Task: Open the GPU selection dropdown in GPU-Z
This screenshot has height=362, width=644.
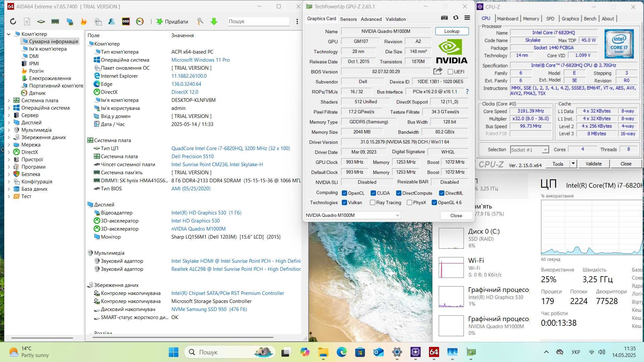Action: click(x=353, y=215)
